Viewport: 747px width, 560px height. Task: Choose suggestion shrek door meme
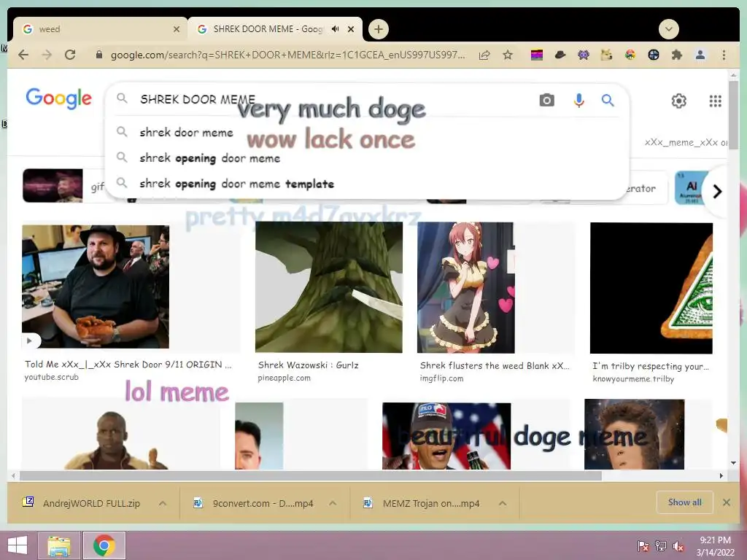tap(186, 133)
